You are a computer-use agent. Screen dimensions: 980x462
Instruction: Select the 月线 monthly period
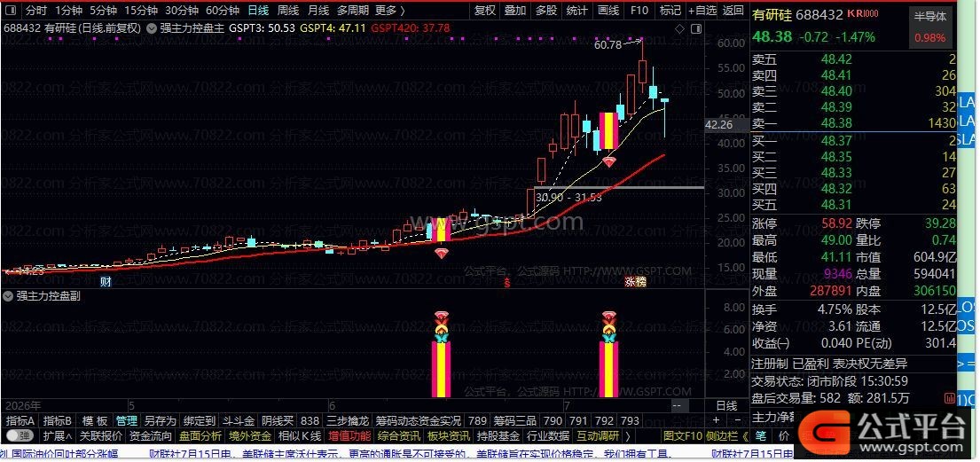point(318,10)
